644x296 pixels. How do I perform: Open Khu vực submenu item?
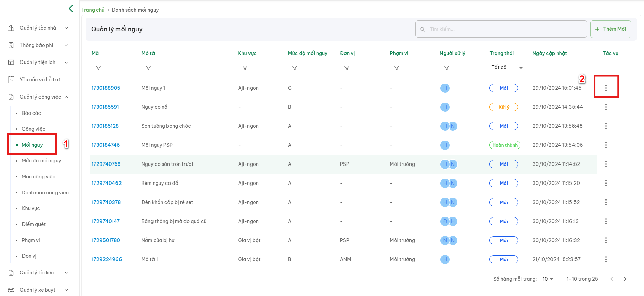tap(31, 208)
